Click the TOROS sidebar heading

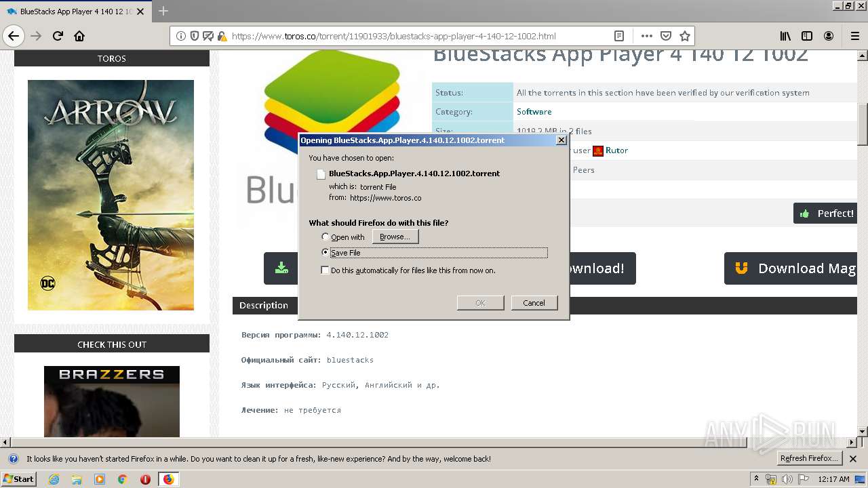pos(112,58)
